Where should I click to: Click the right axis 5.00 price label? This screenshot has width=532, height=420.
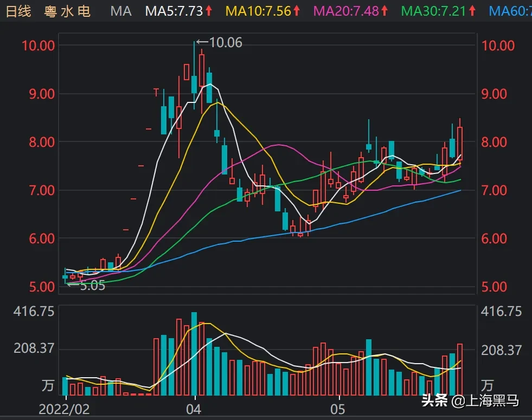[x=495, y=287]
